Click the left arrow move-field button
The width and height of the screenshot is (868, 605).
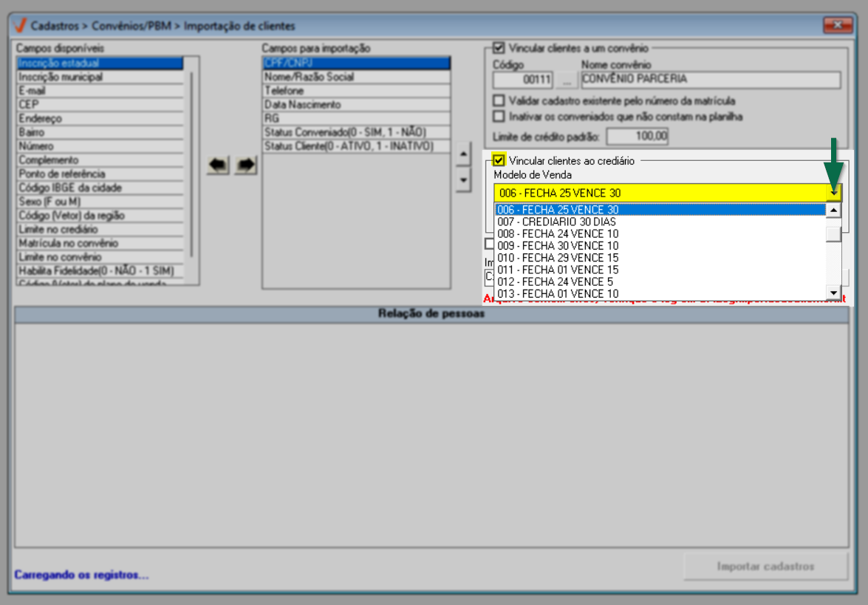coord(217,165)
